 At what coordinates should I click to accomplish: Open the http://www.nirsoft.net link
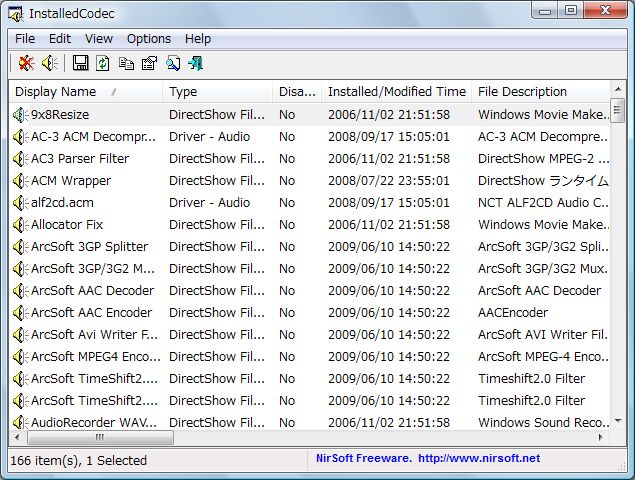[479, 458]
